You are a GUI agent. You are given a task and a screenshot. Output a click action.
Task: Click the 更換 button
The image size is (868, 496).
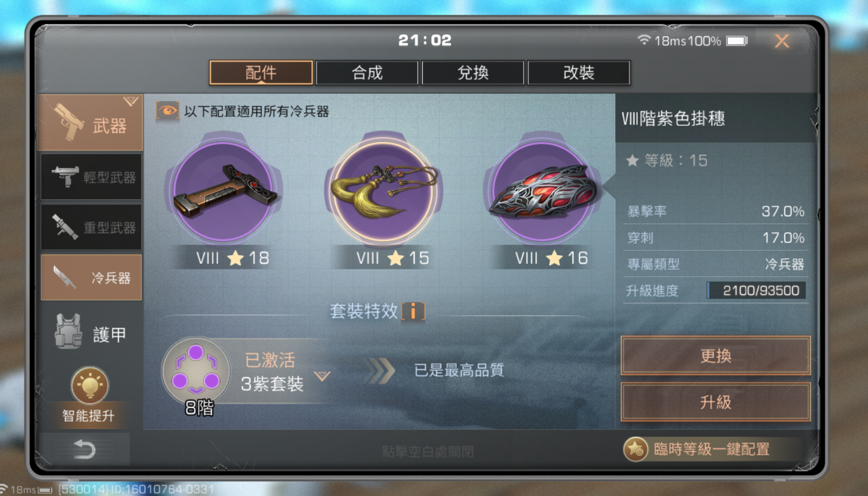tap(715, 355)
